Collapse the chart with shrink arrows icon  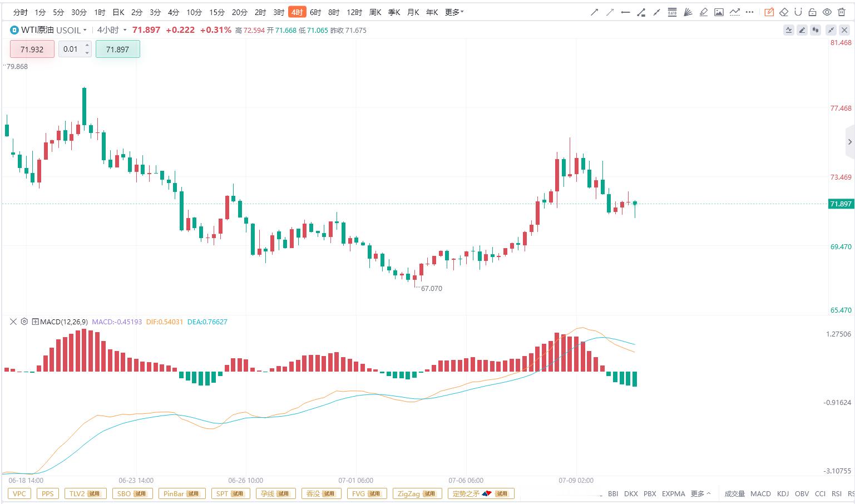pos(831,30)
